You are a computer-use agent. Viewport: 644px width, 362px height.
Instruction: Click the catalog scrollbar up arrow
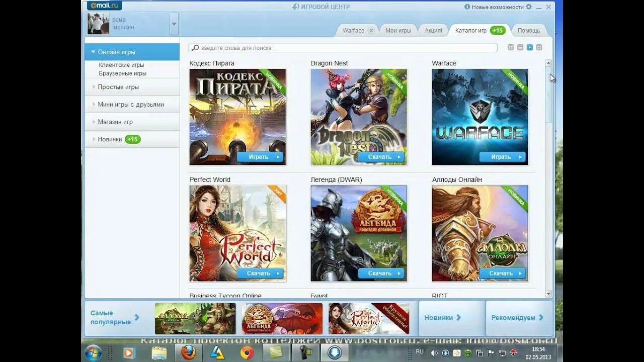click(x=548, y=63)
